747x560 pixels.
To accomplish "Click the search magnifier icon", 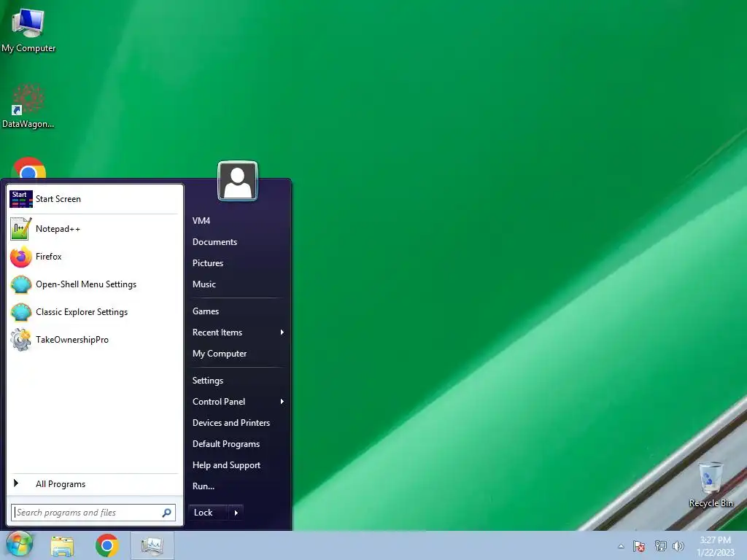I will [x=167, y=513].
